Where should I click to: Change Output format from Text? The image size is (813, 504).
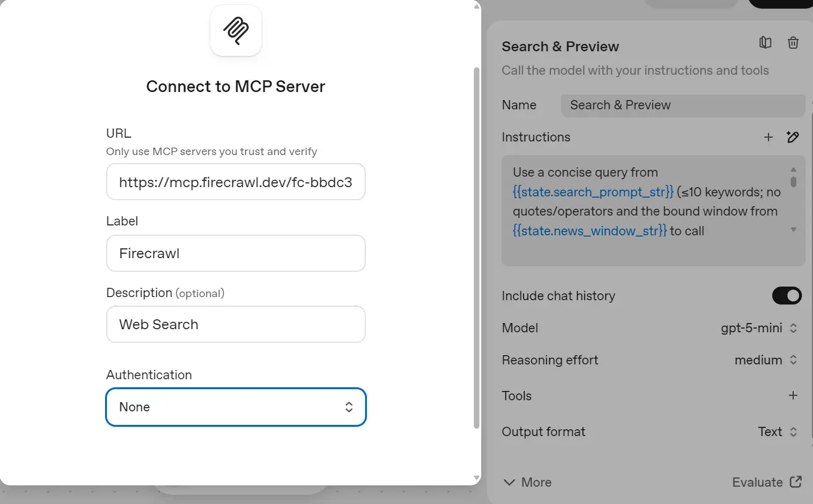pyautogui.click(x=778, y=432)
